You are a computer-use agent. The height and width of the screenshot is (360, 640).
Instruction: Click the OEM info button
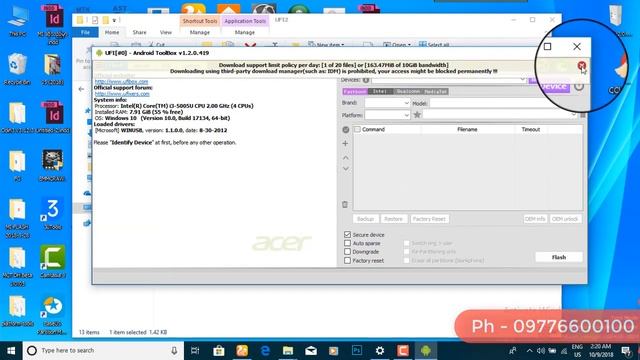coord(535,219)
